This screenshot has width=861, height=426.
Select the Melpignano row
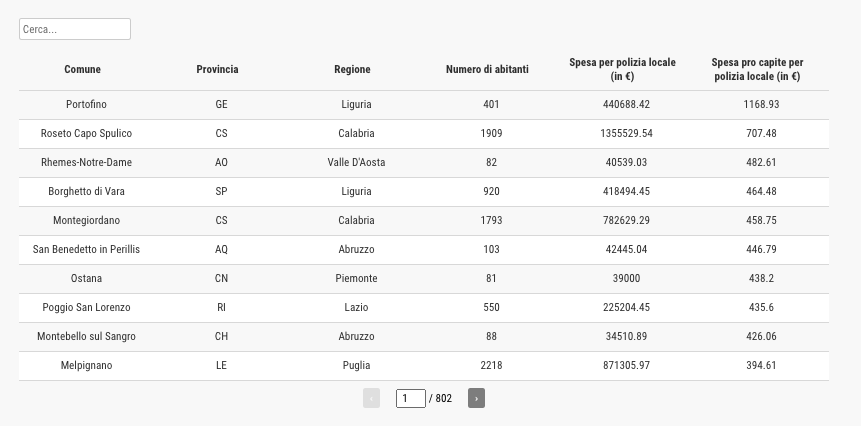424,366
